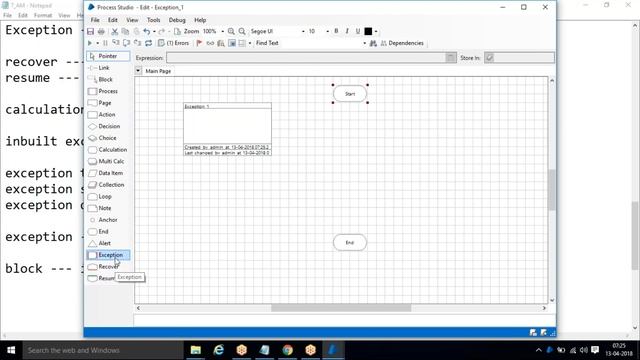The image size is (640, 360).
Task: Launch Chrome from the taskbar
Action: tap(287, 350)
